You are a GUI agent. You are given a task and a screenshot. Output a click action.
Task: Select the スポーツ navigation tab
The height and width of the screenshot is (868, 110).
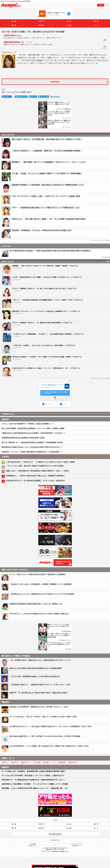pos(41,21)
